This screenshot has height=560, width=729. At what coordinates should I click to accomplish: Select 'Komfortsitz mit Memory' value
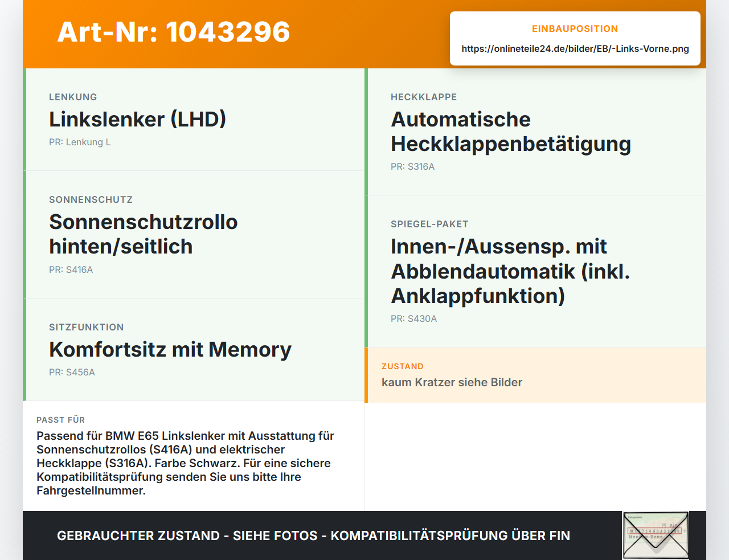pos(170,350)
